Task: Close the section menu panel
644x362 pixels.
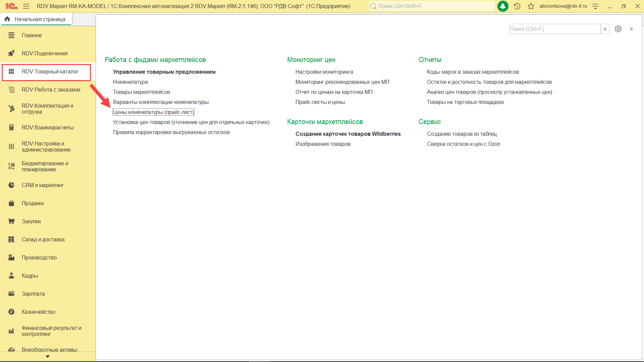Action: pyautogui.click(x=631, y=29)
